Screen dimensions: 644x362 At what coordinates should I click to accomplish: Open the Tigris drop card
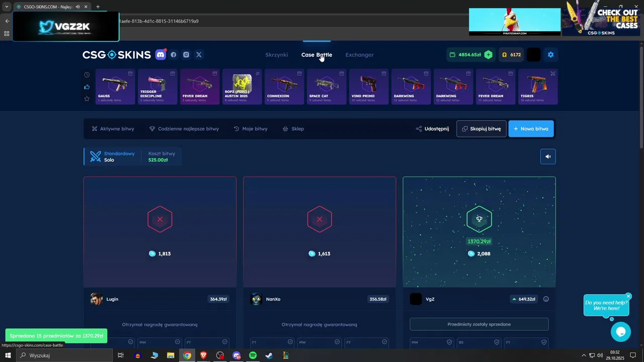538,87
